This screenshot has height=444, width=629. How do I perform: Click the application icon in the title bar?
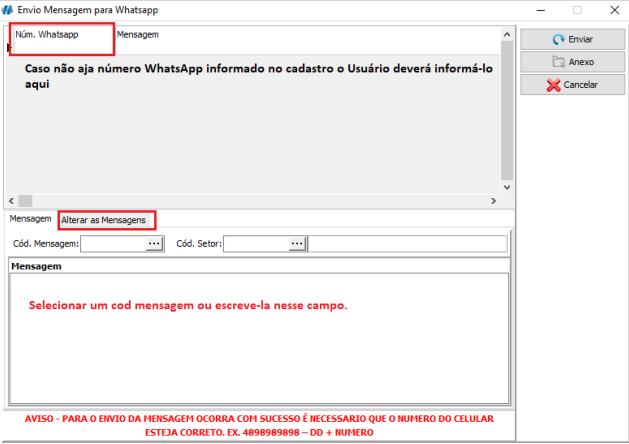tap(7, 10)
